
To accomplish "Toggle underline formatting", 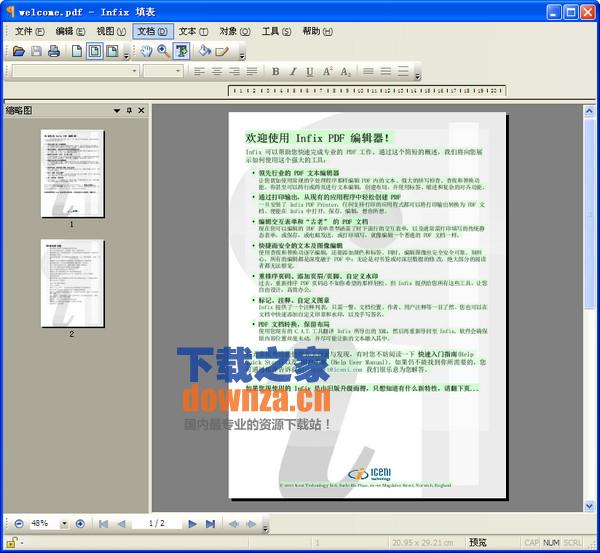I will click(310, 71).
